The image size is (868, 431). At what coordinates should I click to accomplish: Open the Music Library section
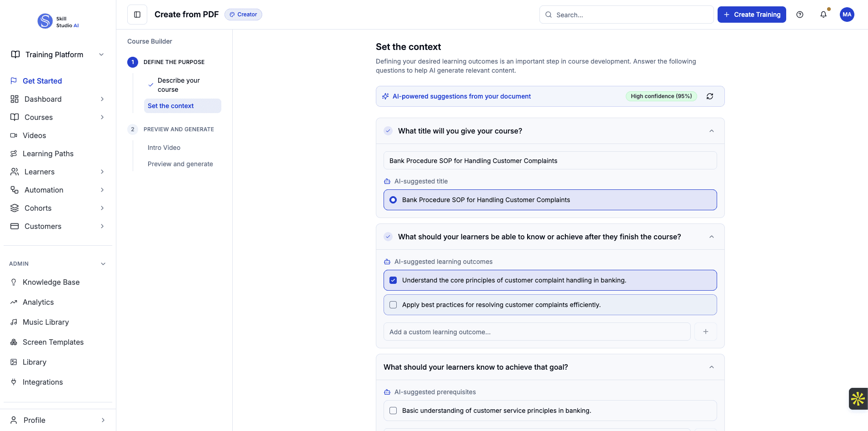click(45, 322)
